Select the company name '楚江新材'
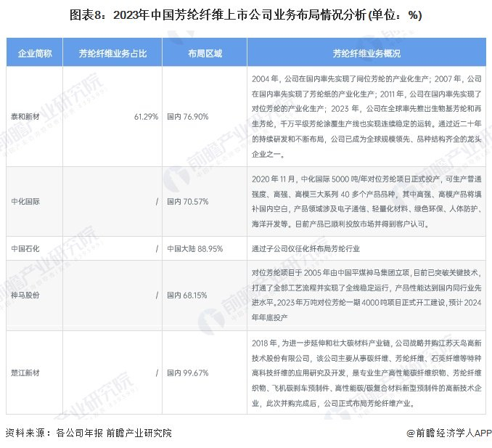The height and width of the screenshot is (448, 492). click(x=25, y=372)
